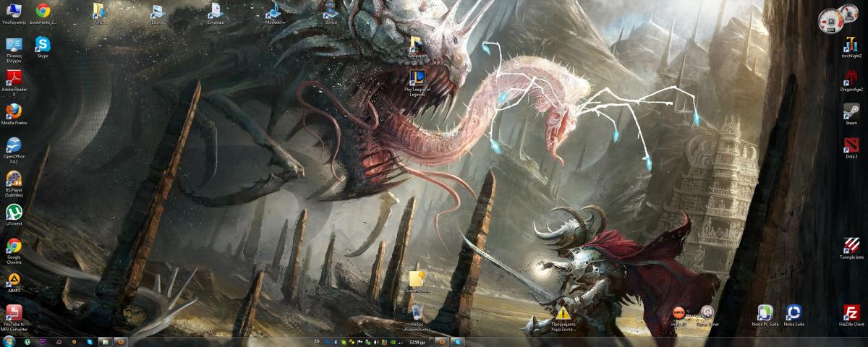Launch BS Player (Subtitles) shortcut
Screen dimensions: 868x347
(x=14, y=184)
